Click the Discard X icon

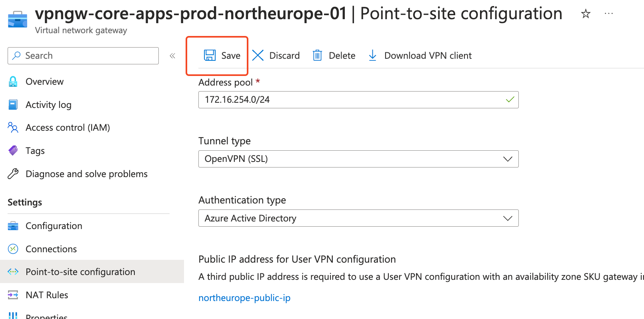tap(258, 56)
